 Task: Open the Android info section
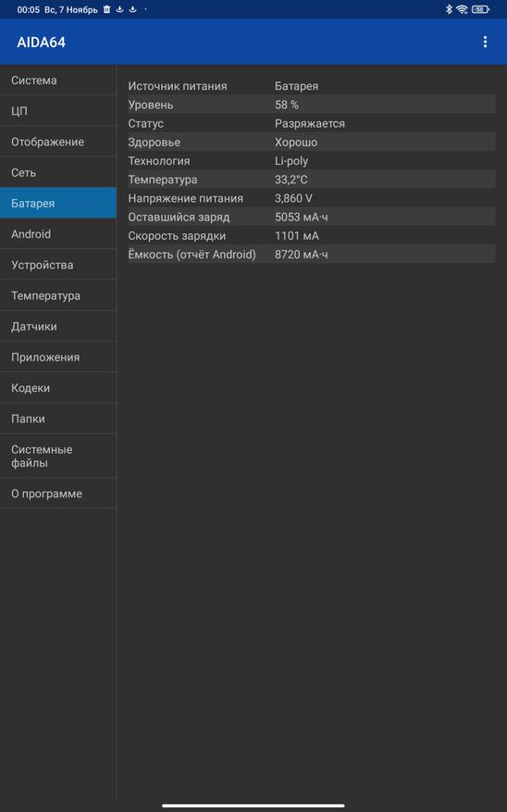pos(58,234)
